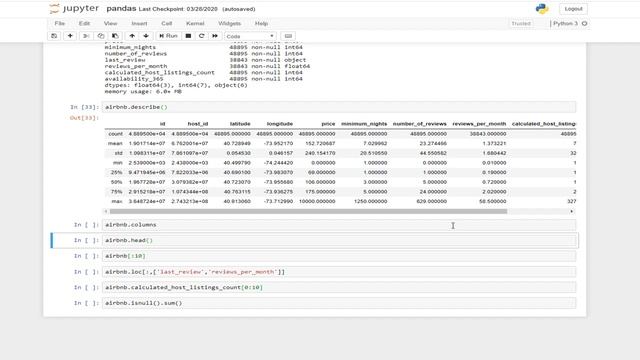Click the latitude column header

(x=240, y=124)
